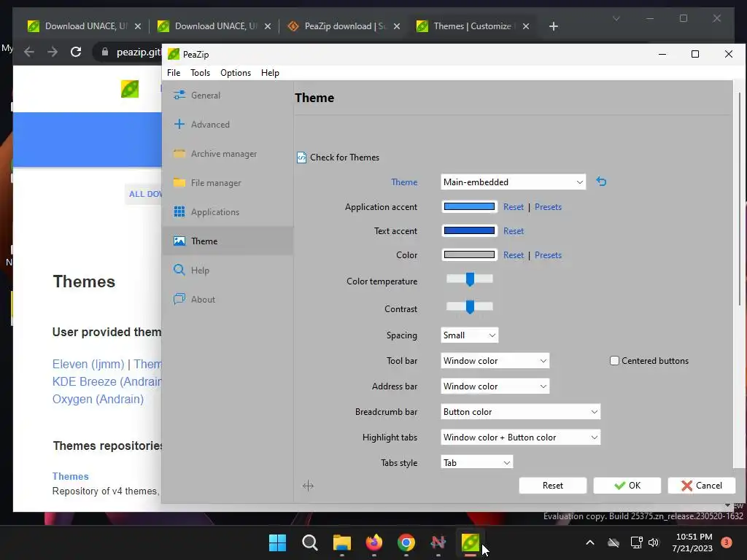Viewport: 747px width, 560px height.
Task: Open the File menu
Action: point(174,73)
